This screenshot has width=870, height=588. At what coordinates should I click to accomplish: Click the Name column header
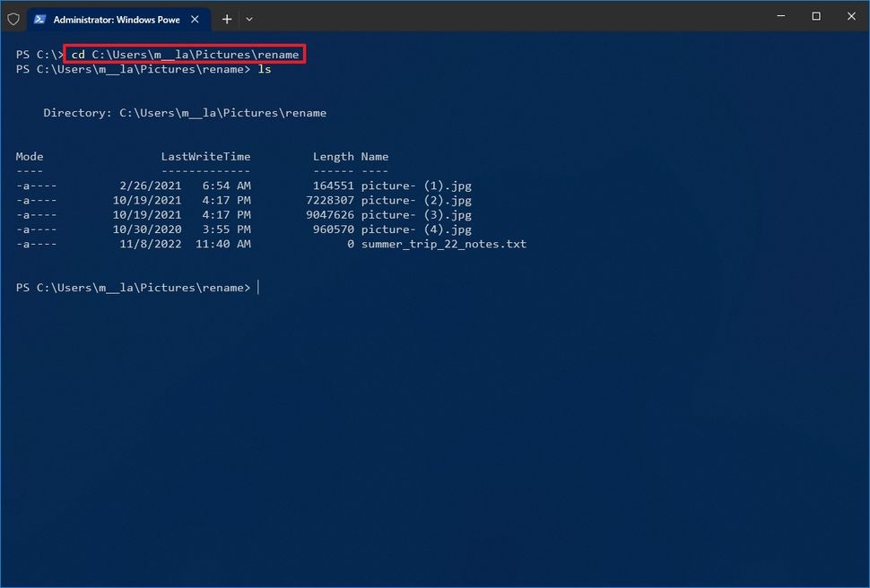tap(375, 156)
